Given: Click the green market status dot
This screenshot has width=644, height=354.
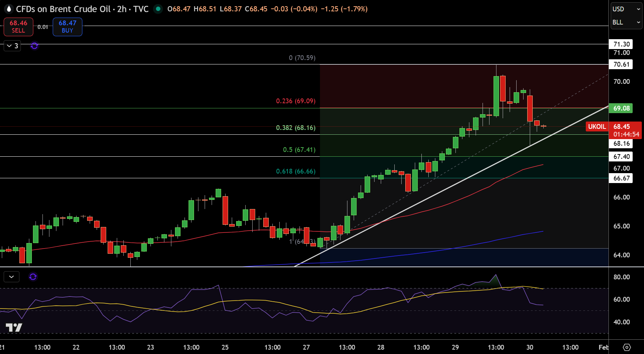Looking at the screenshot, I should click(158, 9).
